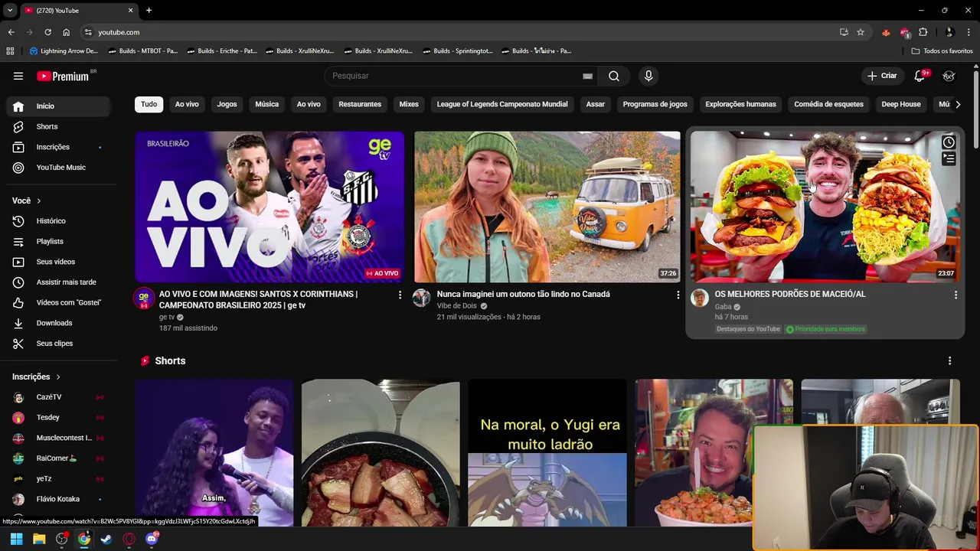Open the Tesdey subscription

tap(58, 418)
